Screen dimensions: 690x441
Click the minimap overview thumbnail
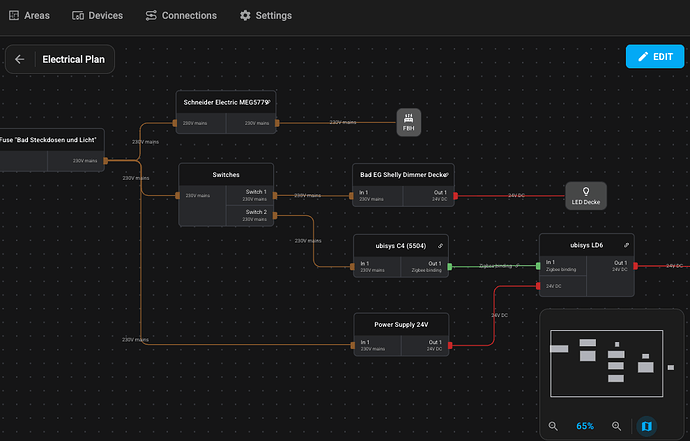tap(606, 364)
